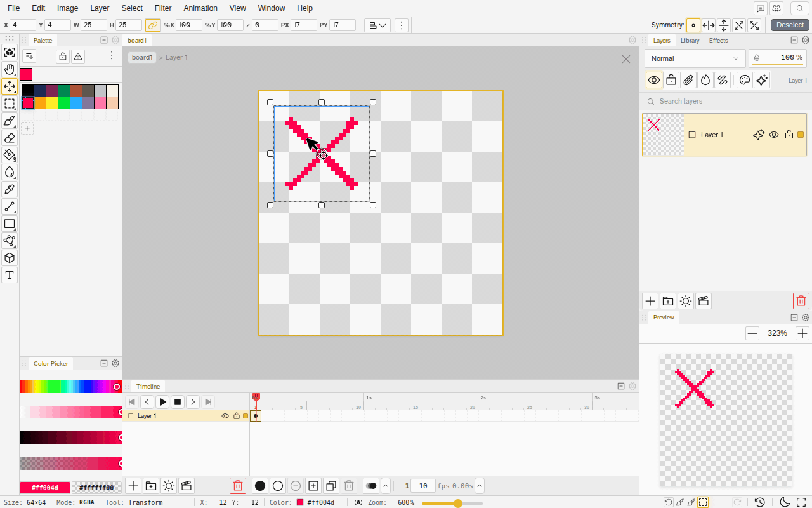This screenshot has width=812, height=508.
Task: Open the history clock icon in status bar
Action: (760, 502)
